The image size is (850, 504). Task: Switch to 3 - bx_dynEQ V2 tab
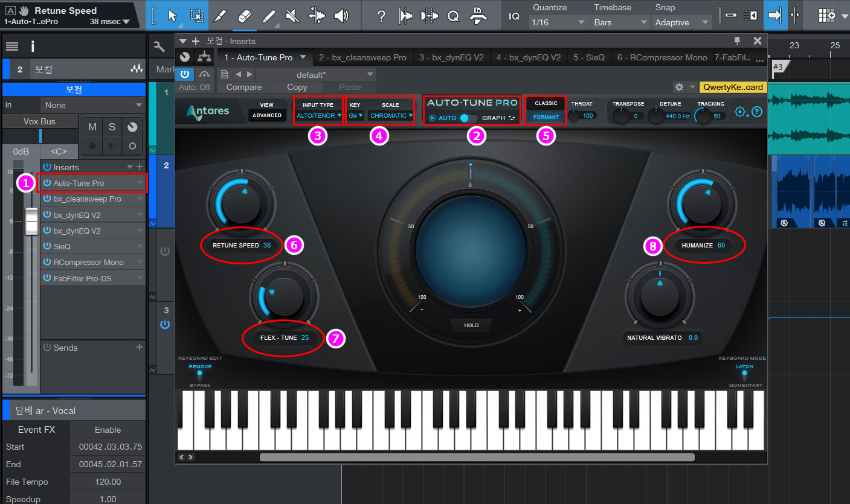451,57
